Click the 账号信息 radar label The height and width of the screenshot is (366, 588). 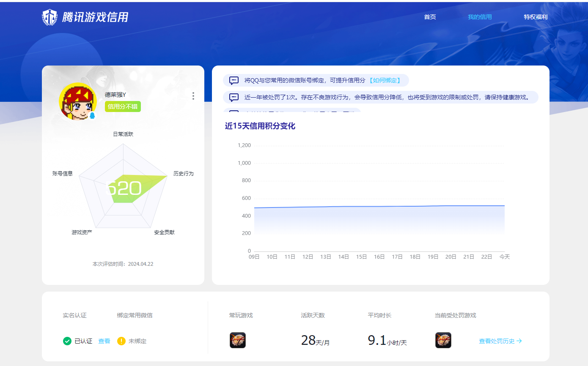pyautogui.click(x=63, y=173)
